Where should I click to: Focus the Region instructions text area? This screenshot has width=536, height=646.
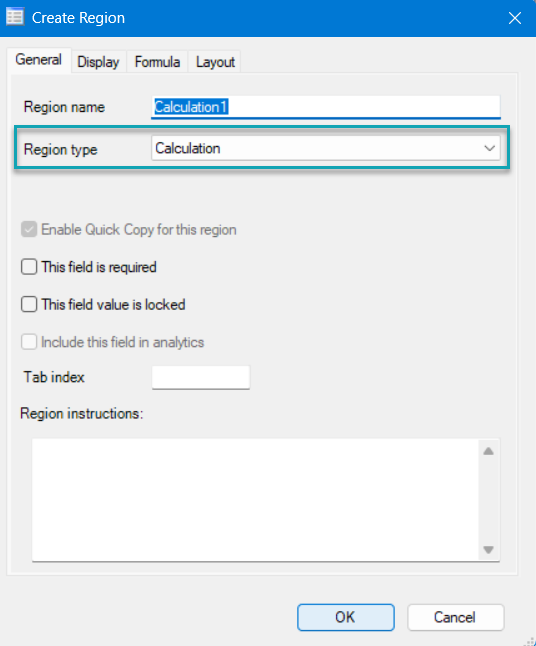[255, 500]
